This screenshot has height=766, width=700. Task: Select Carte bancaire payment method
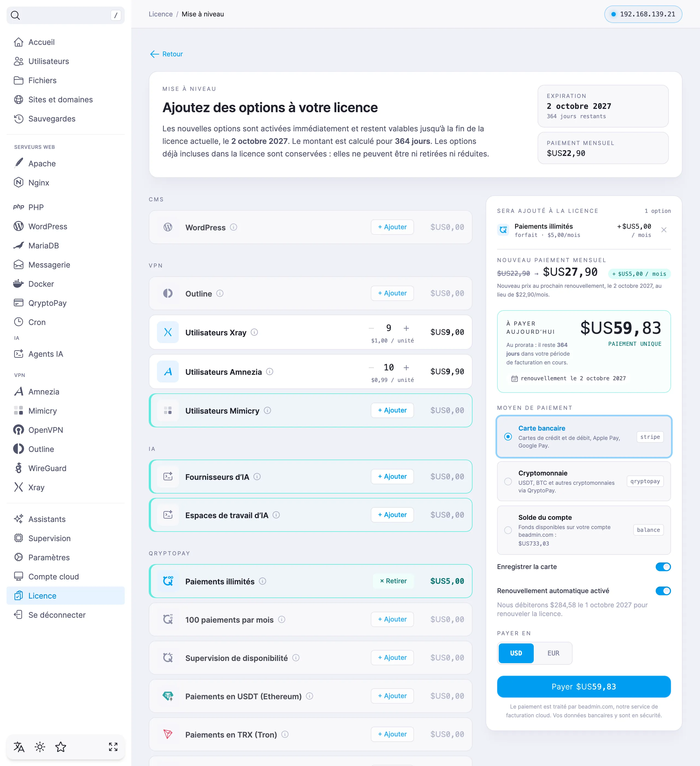point(584,437)
